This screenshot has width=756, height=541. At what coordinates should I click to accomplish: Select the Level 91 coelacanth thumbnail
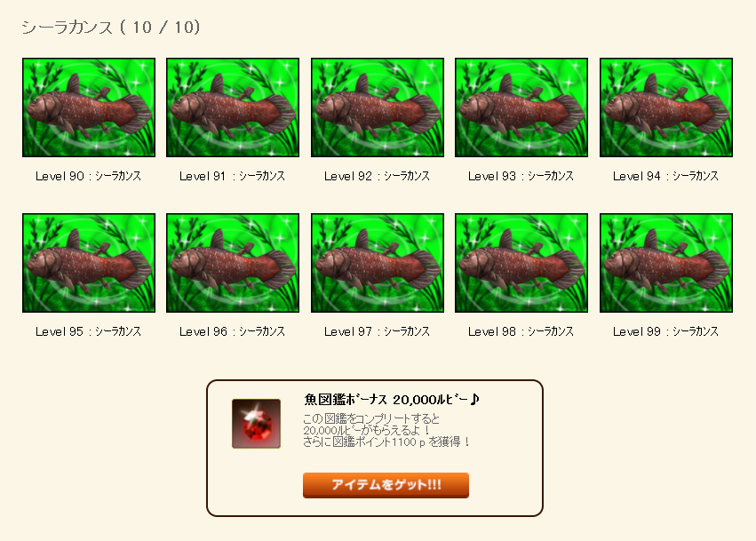(x=233, y=107)
